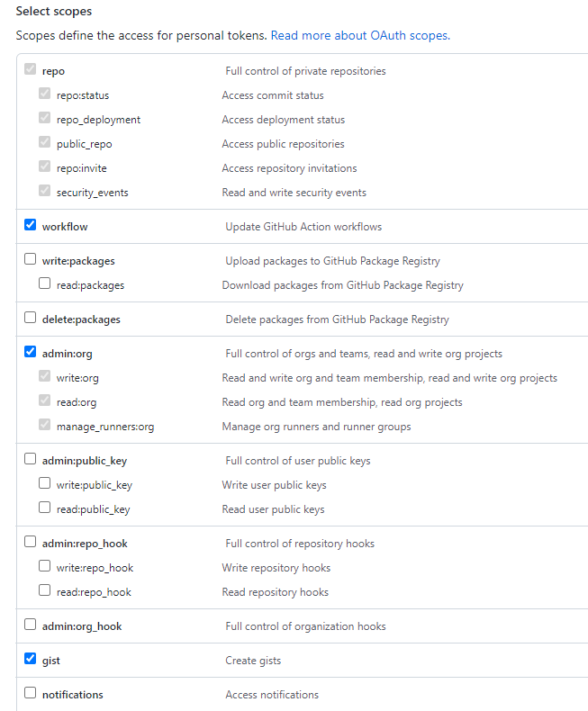
Task: Open the Read more about OAuth scopes link
Action: (x=360, y=35)
